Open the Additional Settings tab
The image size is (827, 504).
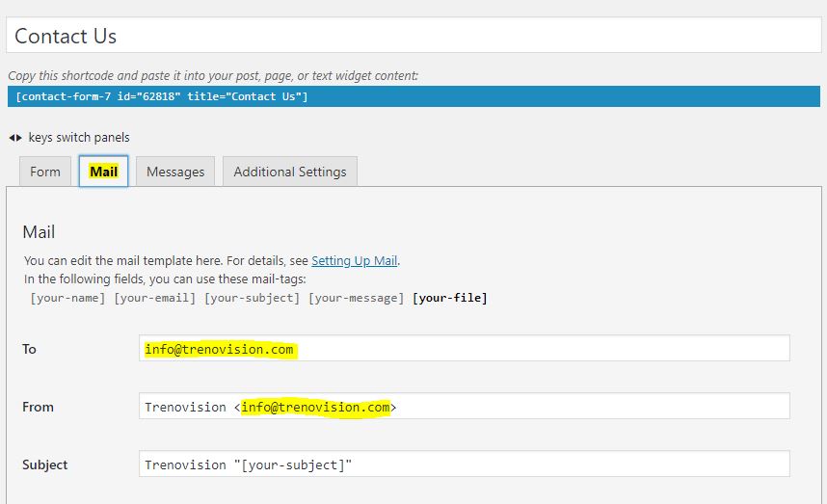(289, 172)
